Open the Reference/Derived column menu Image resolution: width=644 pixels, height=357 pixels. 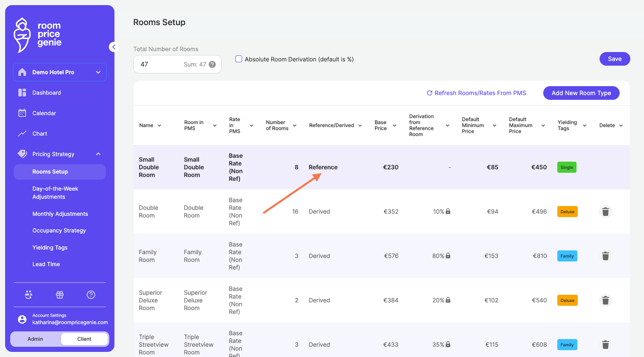coord(360,125)
